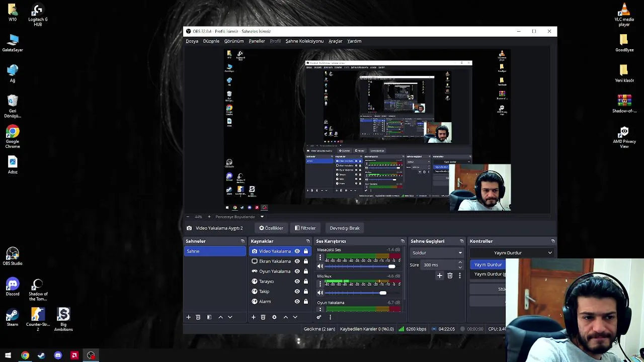Open Counter-Strike 2 desktop shortcut
The image size is (644, 362).
coord(38,320)
